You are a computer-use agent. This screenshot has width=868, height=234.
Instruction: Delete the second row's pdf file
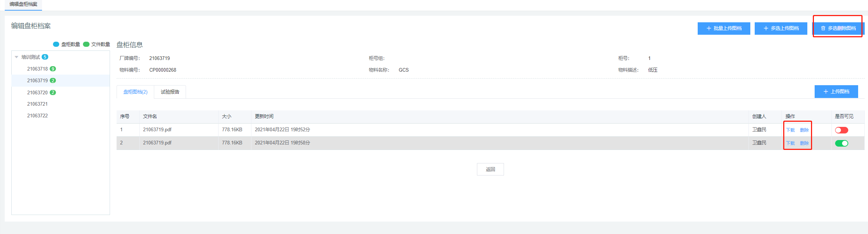(804, 143)
